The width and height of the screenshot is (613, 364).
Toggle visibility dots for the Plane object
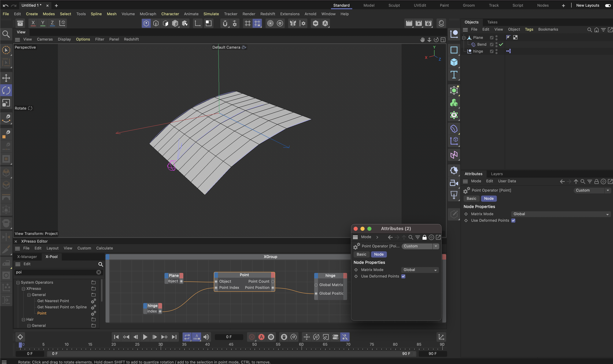[x=496, y=37]
